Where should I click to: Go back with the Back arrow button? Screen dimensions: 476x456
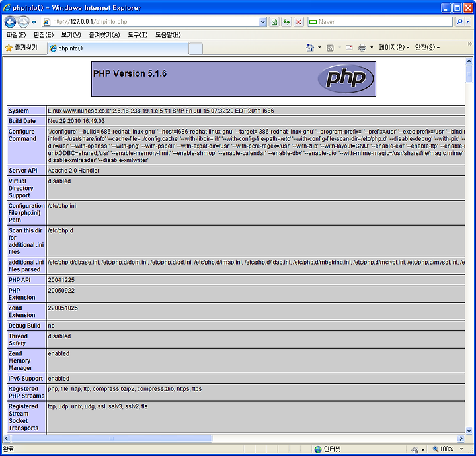pyautogui.click(x=10, y=22)
